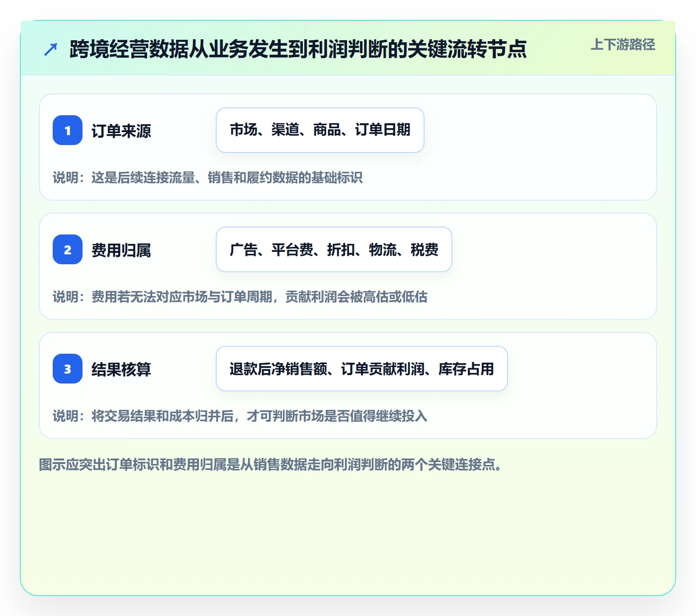This screenshot has width=696, height=616.
Task: Click the step 1 number badge
Action: tap(68, 130)
